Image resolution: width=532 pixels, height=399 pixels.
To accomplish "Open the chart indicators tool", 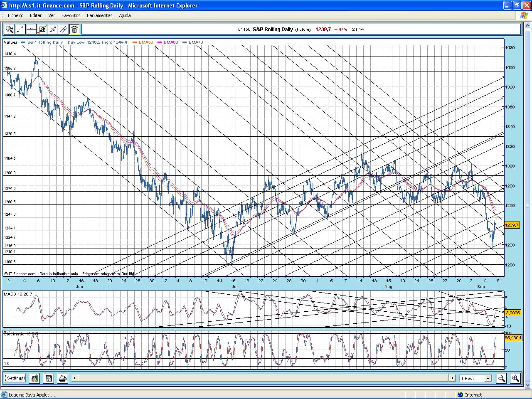I will tap(42, 29).
